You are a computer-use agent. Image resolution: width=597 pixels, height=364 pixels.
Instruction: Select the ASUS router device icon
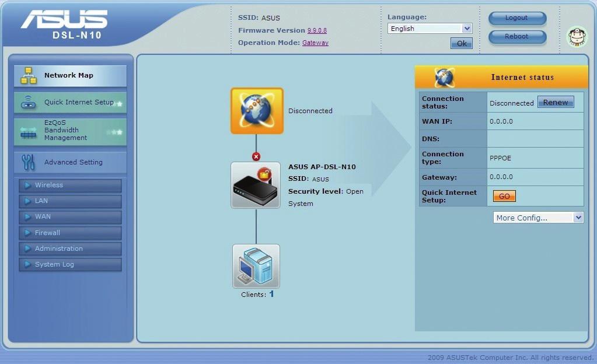pos(256,185)
